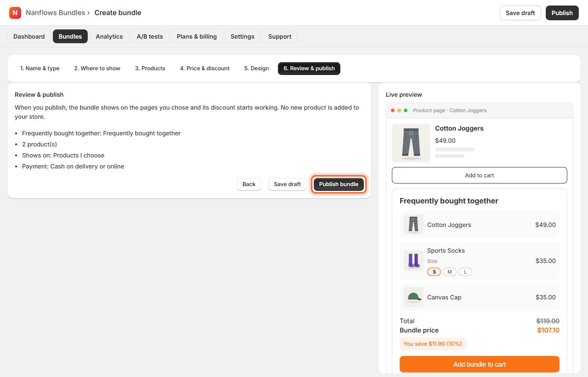Click the Cotton Joggers main product image

(x=411, y=143)
